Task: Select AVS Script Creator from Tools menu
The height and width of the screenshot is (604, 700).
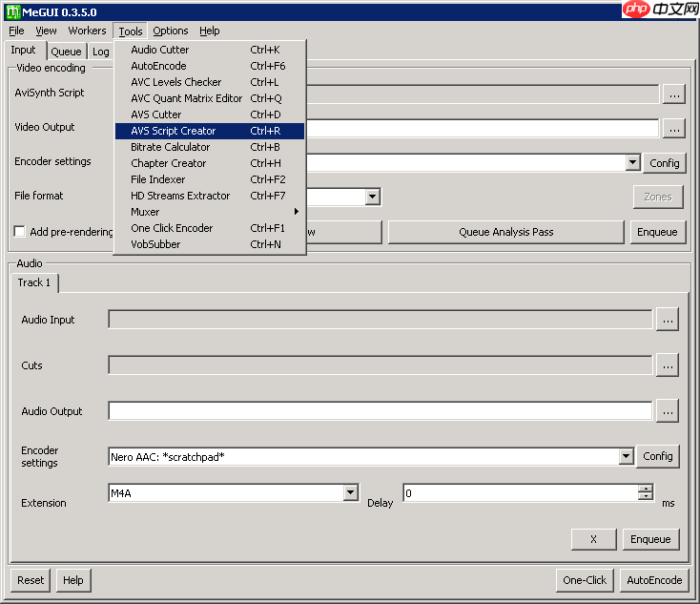Action: click(174, 131)
